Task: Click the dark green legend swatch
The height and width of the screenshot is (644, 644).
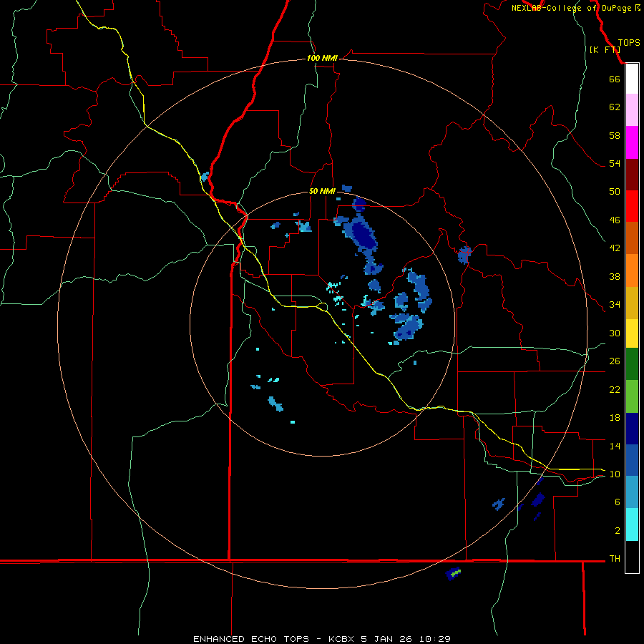Action: (632, 364)
